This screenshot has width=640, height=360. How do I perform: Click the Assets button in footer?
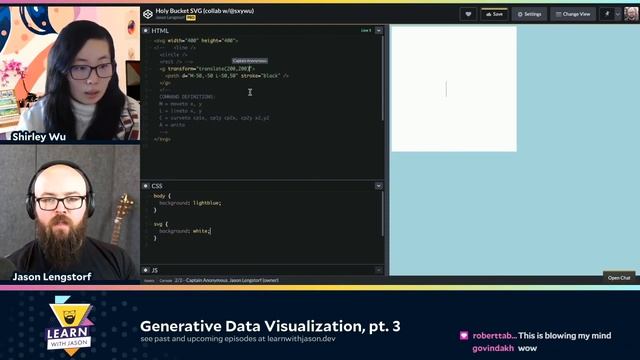[149, 280]
